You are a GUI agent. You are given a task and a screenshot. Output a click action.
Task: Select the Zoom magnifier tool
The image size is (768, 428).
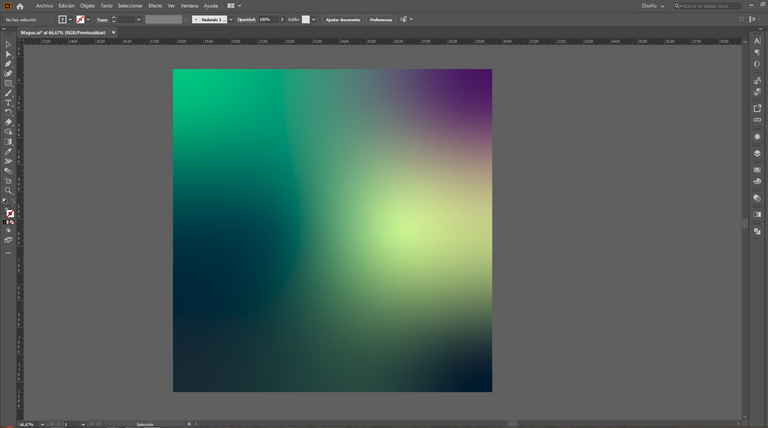point(8,191)
